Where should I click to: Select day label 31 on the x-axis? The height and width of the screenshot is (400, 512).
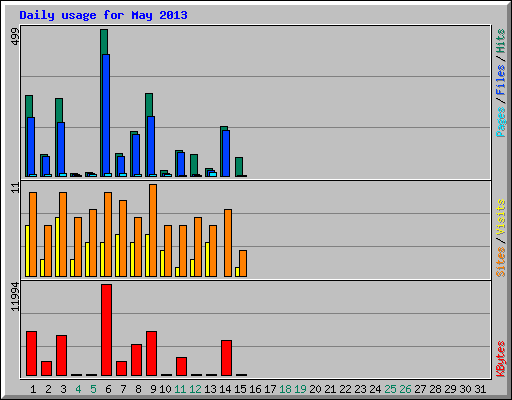[480, 389]
